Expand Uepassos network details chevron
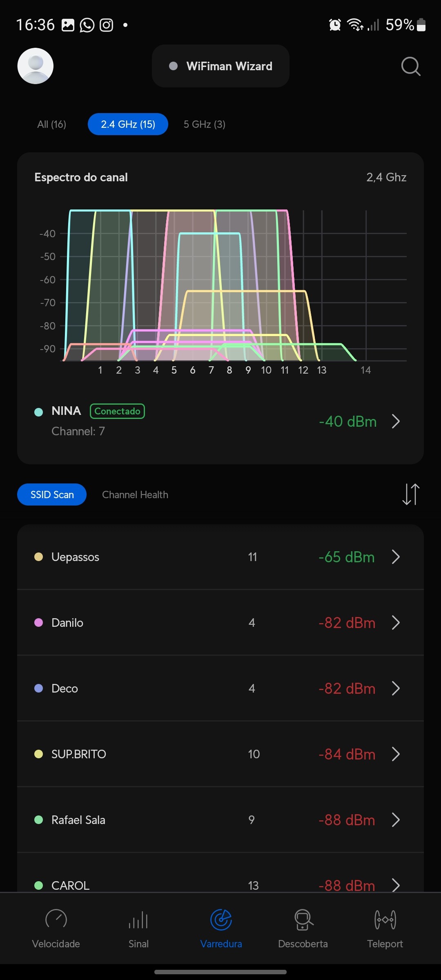The height and width of the screenshot is (980, 441). [x=396, y=557]
